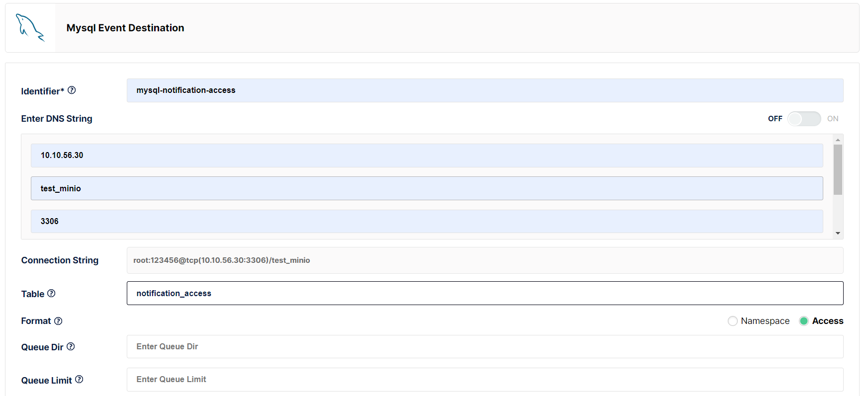Click the Connection String field
868x396 pixels.
(x=485, y=260)
